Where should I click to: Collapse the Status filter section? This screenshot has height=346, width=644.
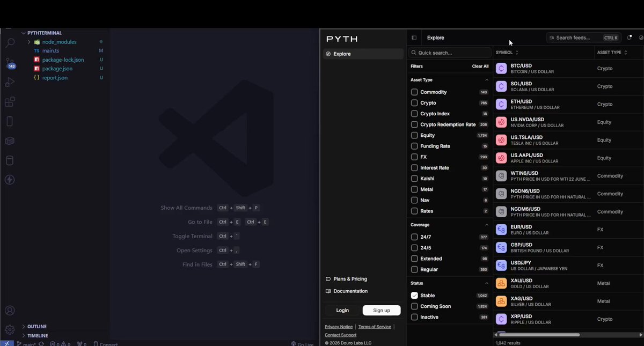click(x=487, y=283)
